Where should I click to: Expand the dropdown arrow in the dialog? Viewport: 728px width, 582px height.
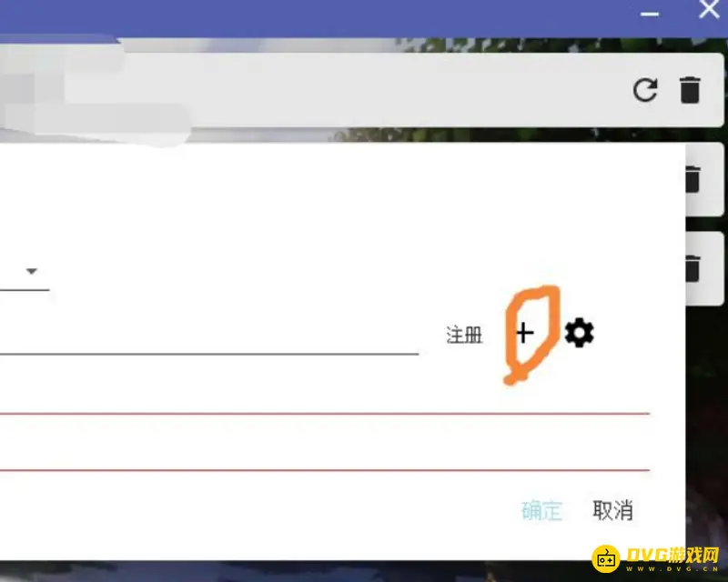[32, 271]
